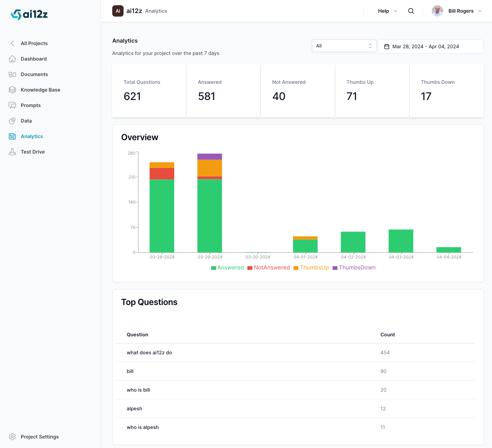Click the Top Questions heading
The width and height of the screenshot is (492, 448).
coord(149,302)
